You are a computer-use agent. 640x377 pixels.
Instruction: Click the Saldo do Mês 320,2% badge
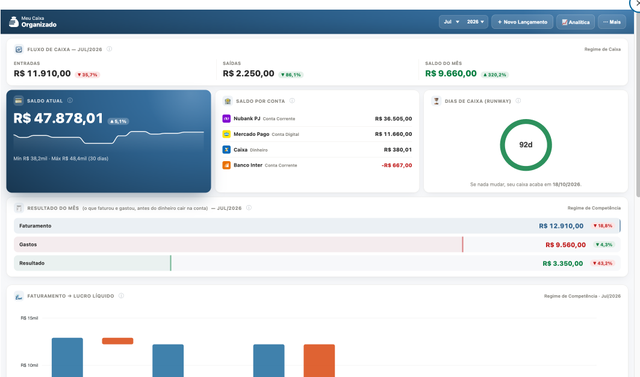tap(495, 75)
